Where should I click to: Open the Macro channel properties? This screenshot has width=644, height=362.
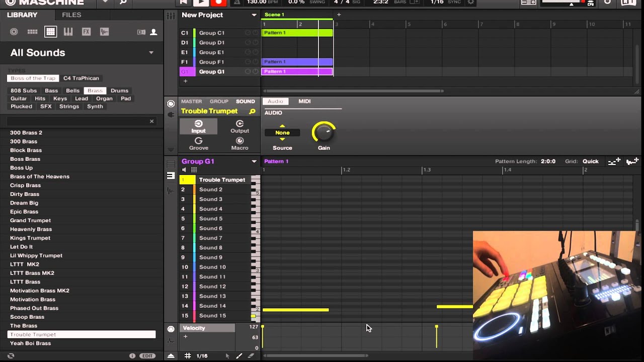pyautogui.click(x=239, y=144)
